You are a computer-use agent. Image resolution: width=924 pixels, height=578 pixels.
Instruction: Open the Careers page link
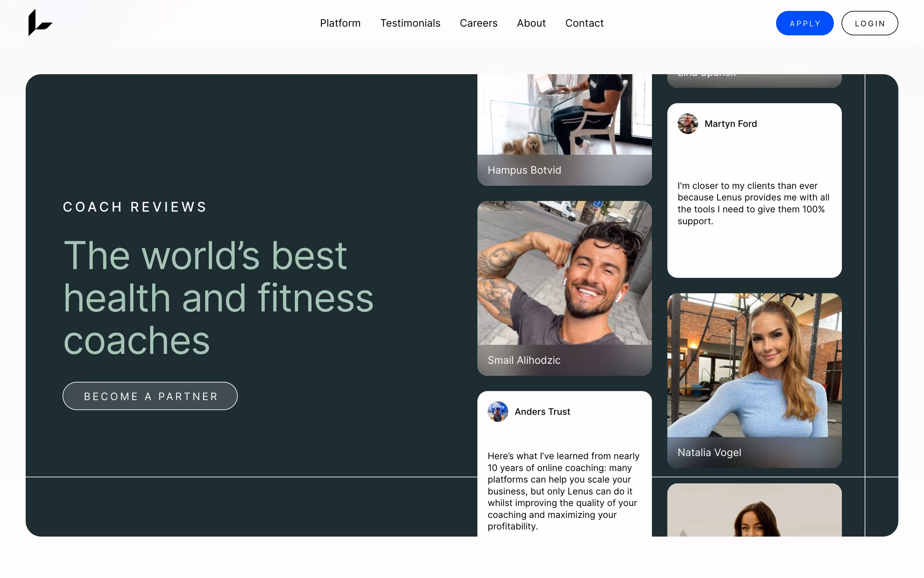(x=478, y=23)
